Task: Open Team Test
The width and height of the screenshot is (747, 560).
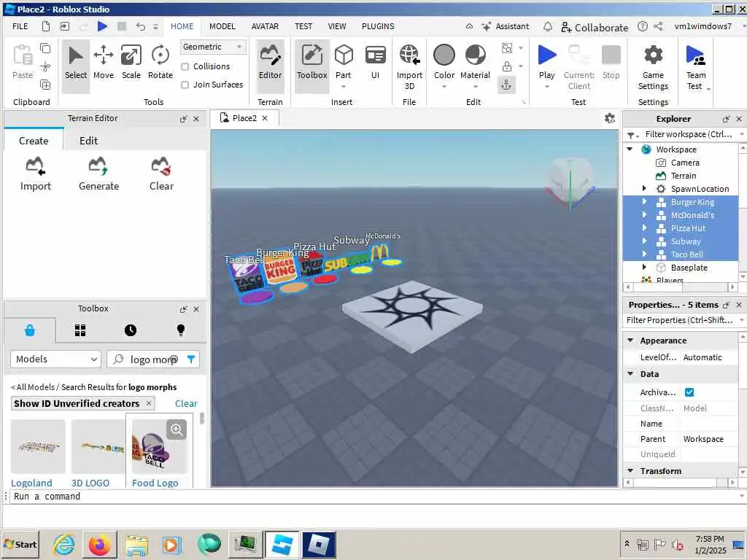Action: point(695,66)
